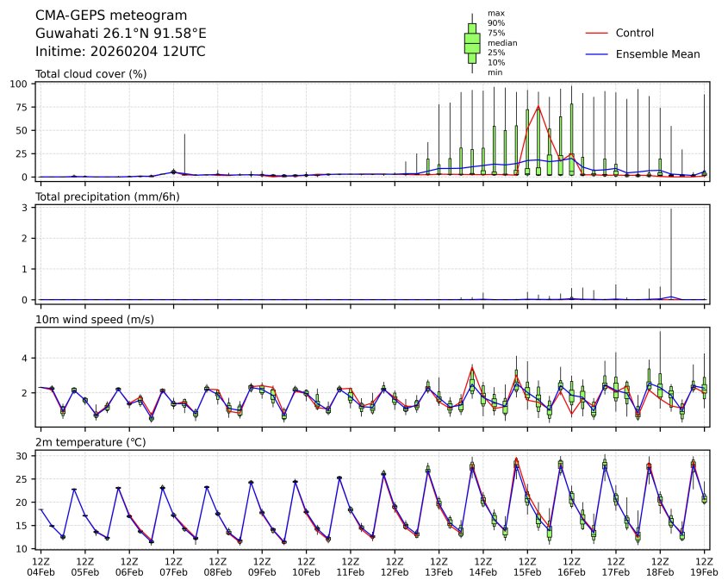
Task: Select the 10m wind speed panel title
Action: (95, 320)
